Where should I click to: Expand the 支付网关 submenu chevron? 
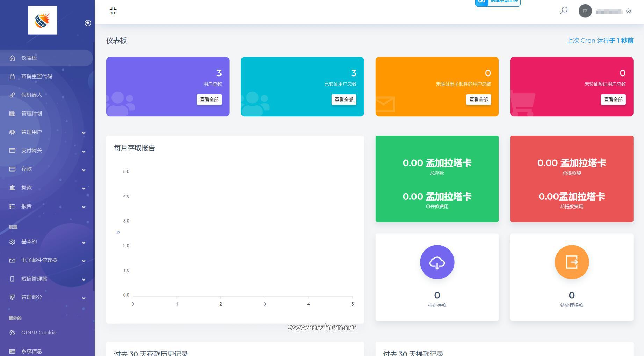[x=84, y=151]
